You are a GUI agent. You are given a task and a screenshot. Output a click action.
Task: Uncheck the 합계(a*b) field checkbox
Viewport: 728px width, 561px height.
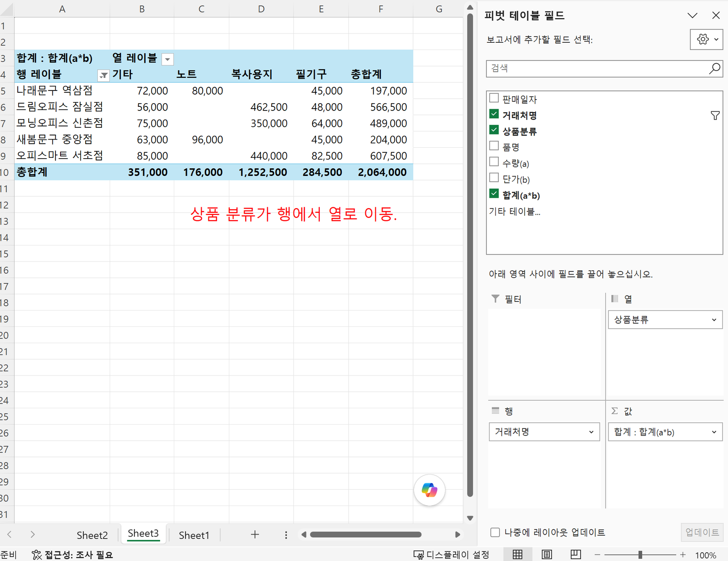click(x=494, y=194)
